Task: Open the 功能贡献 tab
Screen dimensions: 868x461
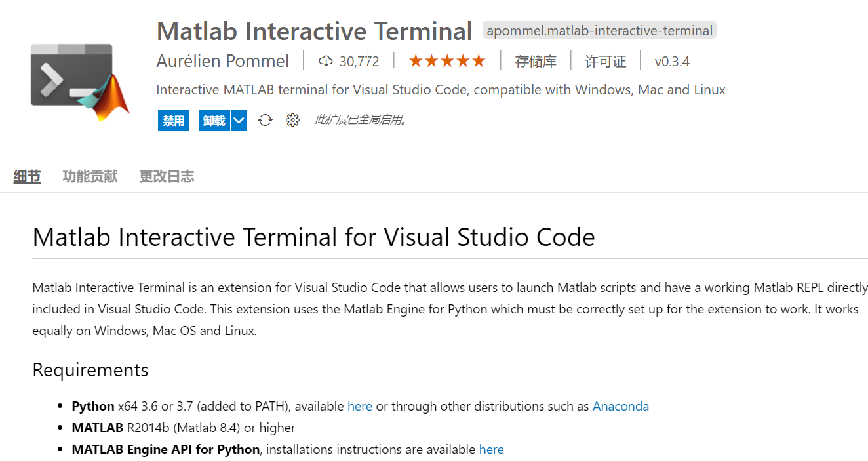Action: 90,176
